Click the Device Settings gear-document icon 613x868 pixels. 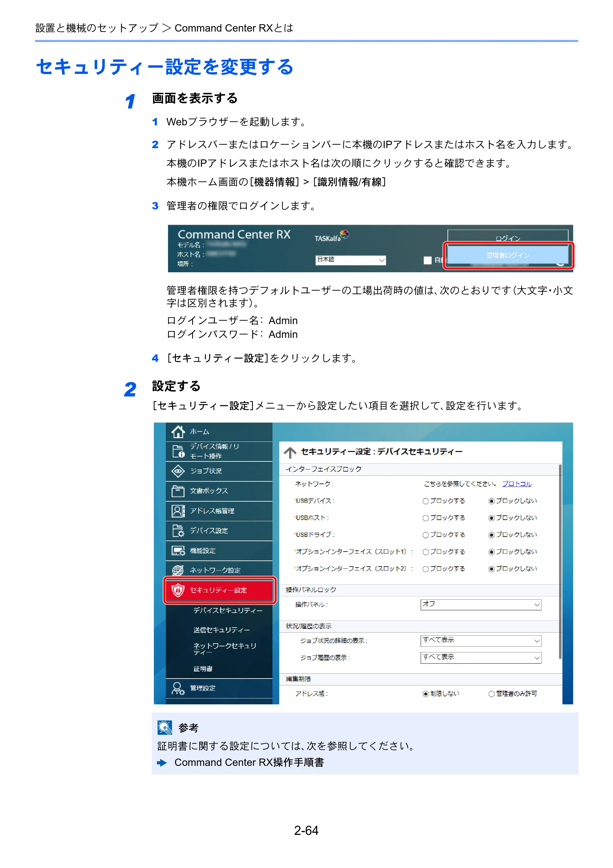pyautogui.click(x=178, y=530)
